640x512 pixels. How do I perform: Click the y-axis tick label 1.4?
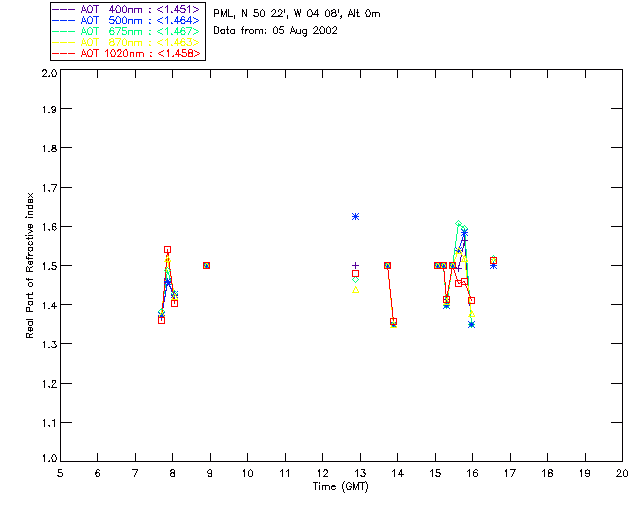point(49,305)
